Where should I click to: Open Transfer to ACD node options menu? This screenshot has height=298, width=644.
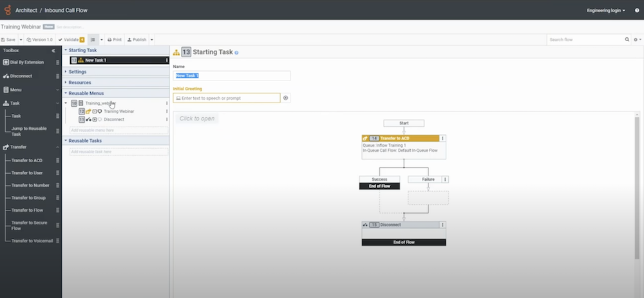click(442, 138)
